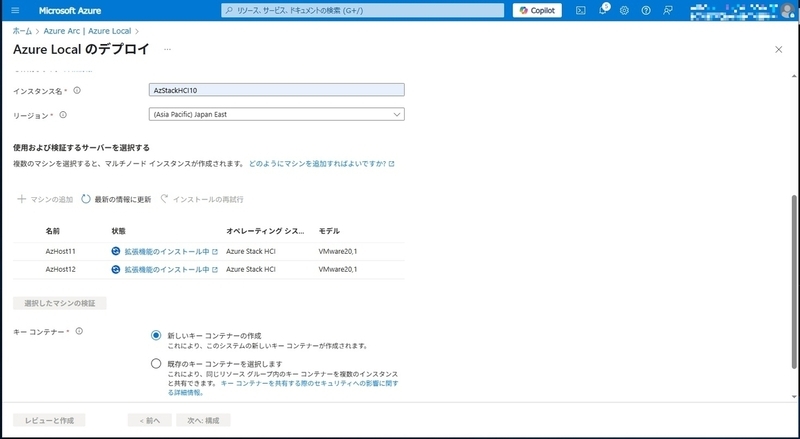
Task: Open the help question mark menu
Action: point(646,10)
